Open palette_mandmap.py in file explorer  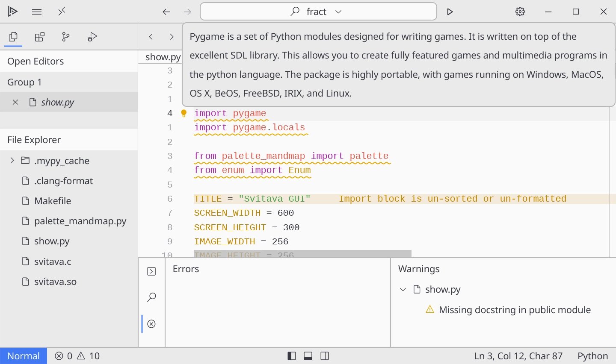(80, 221)
